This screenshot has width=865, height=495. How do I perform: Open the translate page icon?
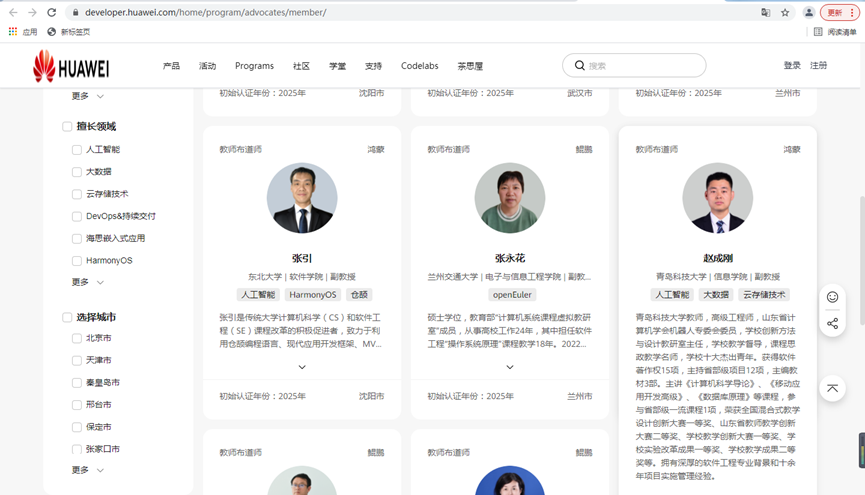click(x=766, y=12)
